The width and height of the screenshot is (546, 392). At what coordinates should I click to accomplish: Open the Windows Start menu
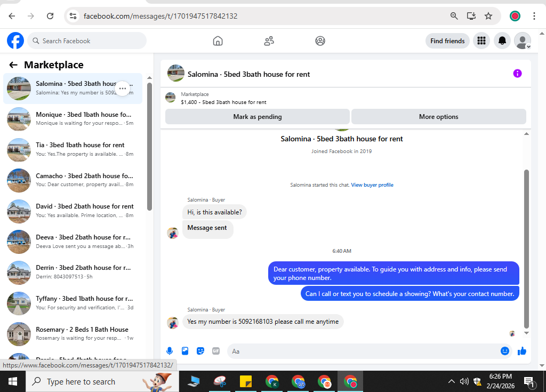pyautogui.click(x=13, y=381)
